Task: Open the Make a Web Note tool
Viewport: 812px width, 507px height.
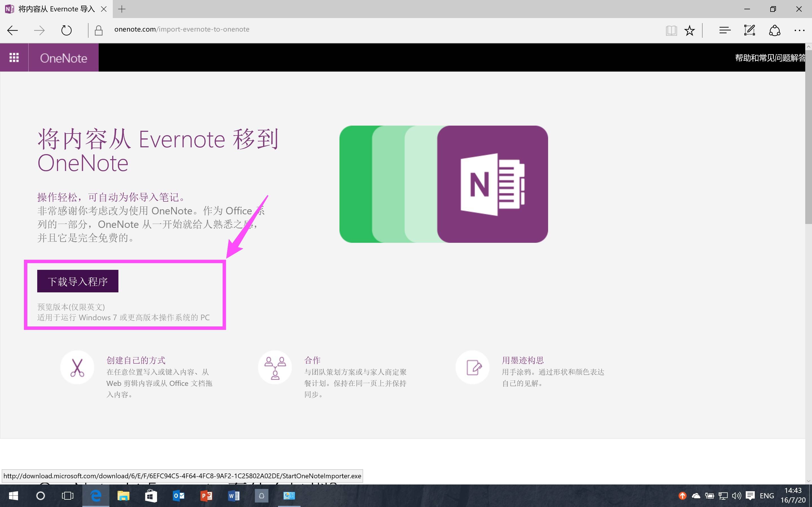Action: 750,30
